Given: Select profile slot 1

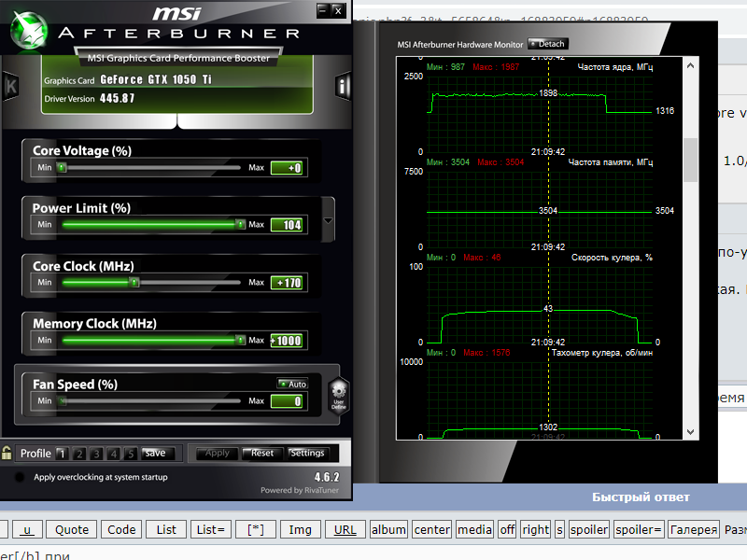Looking at the screenshot, I should (62, 454).
